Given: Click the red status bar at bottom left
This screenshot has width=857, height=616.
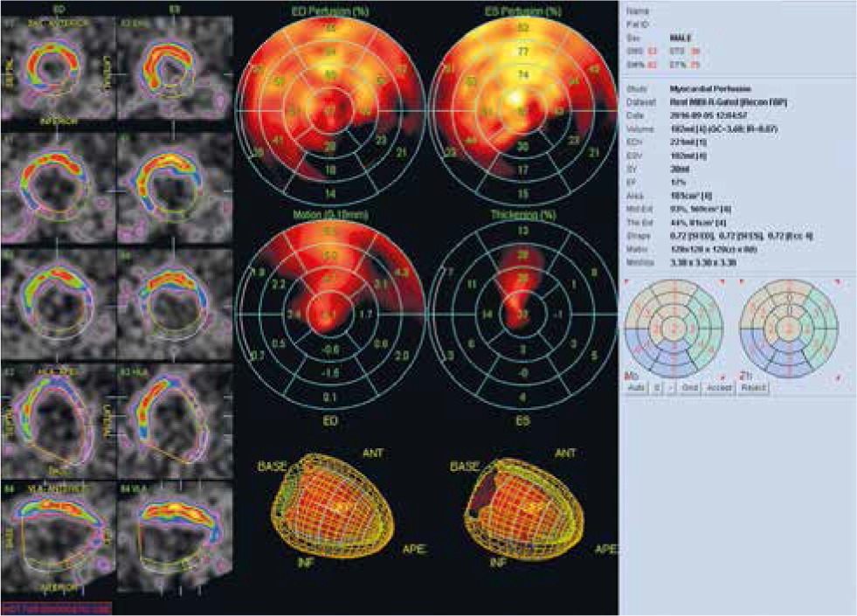Looking at the screenshot, I should pyautogui.click(x=58, y=607).
